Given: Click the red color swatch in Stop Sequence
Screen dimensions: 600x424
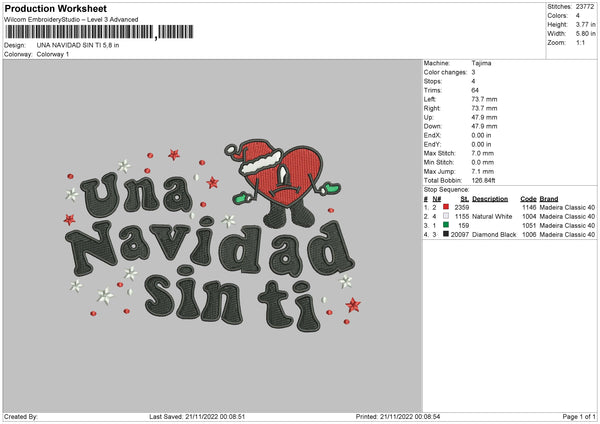Looking at the screenshot, I should pos(446,207).
